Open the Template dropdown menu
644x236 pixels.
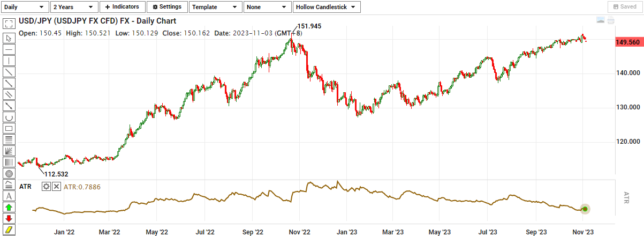pyautogui.click(x=215, y=7)
